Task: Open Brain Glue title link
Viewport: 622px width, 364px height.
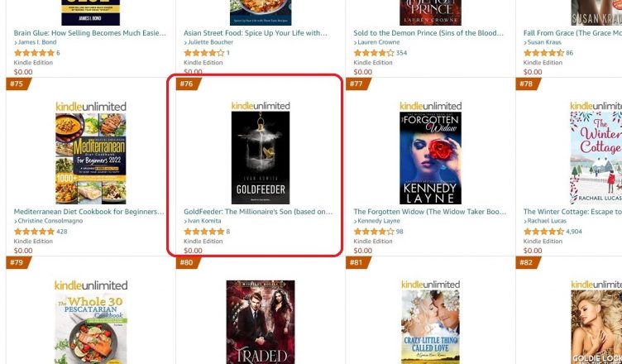Action: 90,33
